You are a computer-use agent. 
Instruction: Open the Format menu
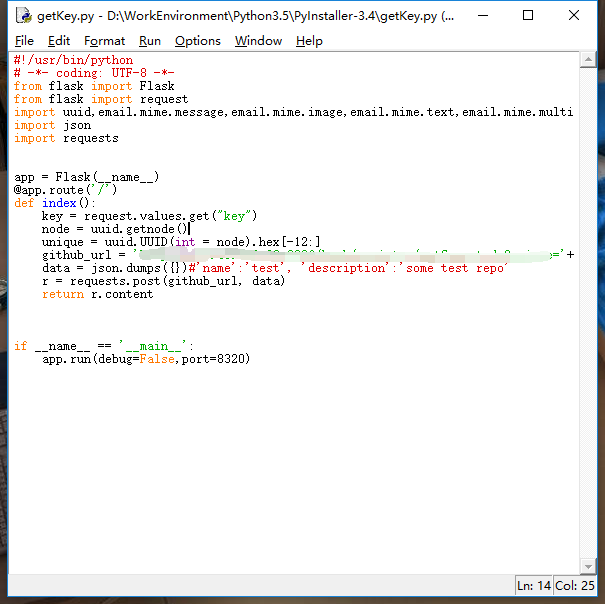(104, 41)
